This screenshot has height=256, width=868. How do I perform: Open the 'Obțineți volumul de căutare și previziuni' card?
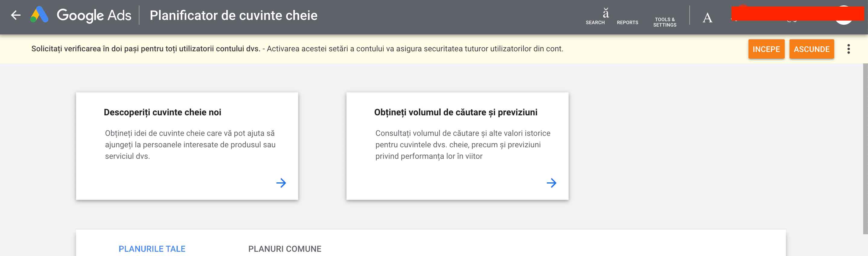[457, 145]
